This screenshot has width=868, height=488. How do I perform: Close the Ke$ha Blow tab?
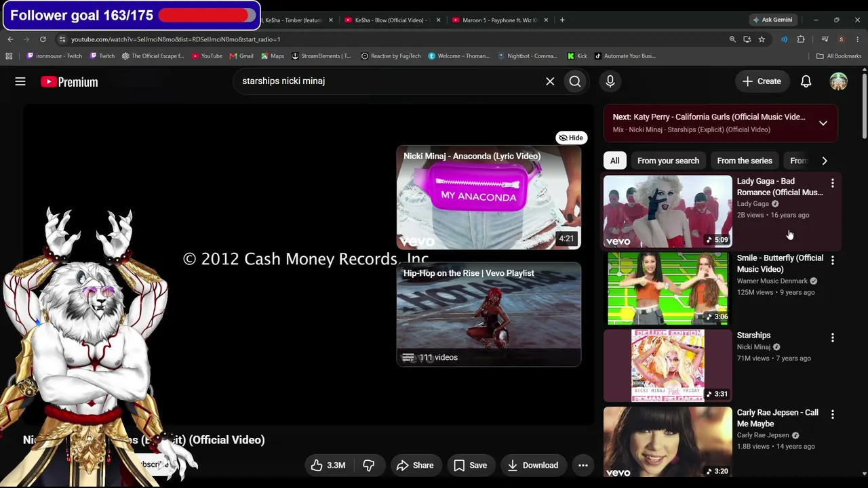coord(438,20)
